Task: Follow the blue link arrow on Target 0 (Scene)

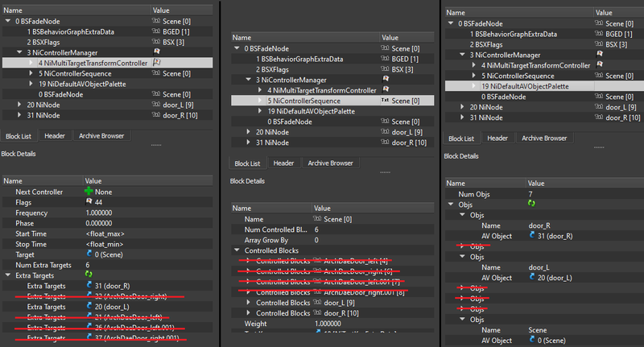Action: tap(89, 254)
